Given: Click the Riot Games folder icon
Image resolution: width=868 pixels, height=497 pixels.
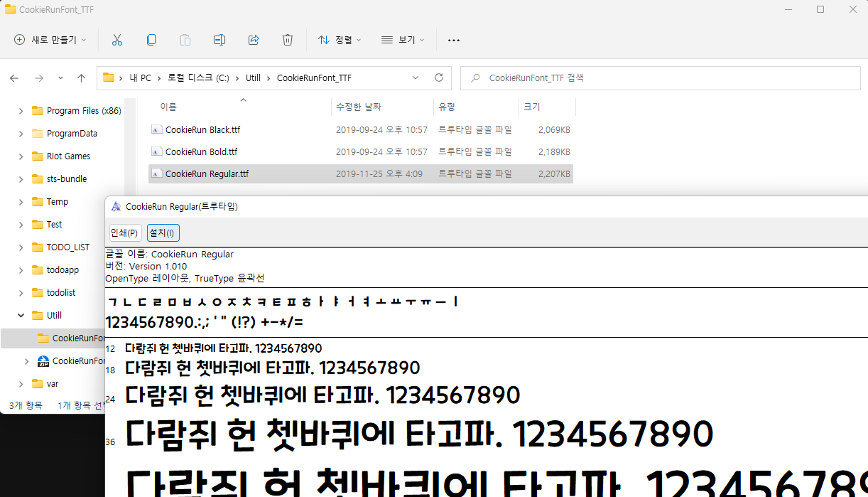Looking at the screenshot, I should click(38, 156).
